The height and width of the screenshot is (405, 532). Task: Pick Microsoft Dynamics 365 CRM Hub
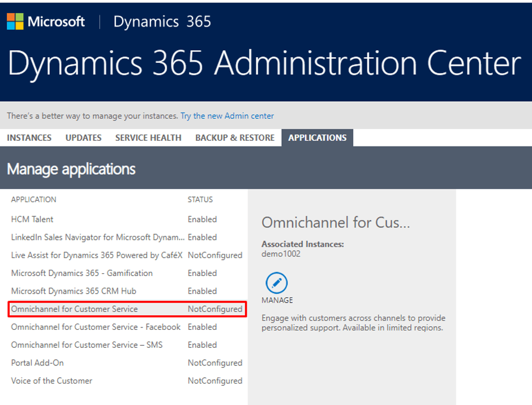click(x=127, y=291)
